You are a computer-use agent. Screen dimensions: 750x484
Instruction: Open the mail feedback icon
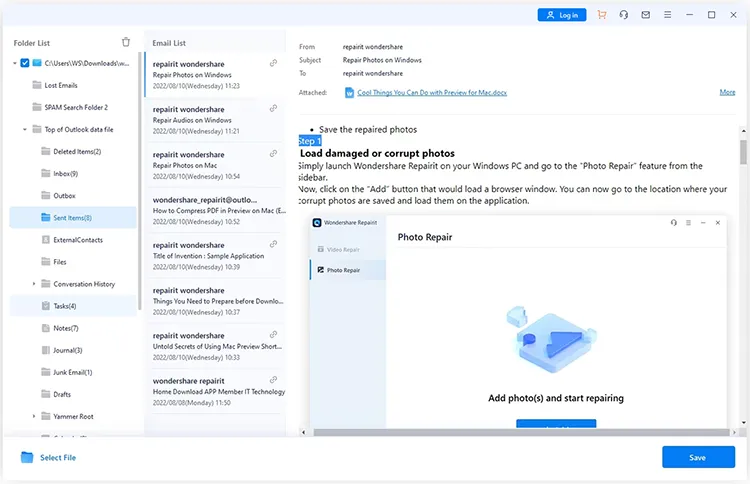click(646, 15)
